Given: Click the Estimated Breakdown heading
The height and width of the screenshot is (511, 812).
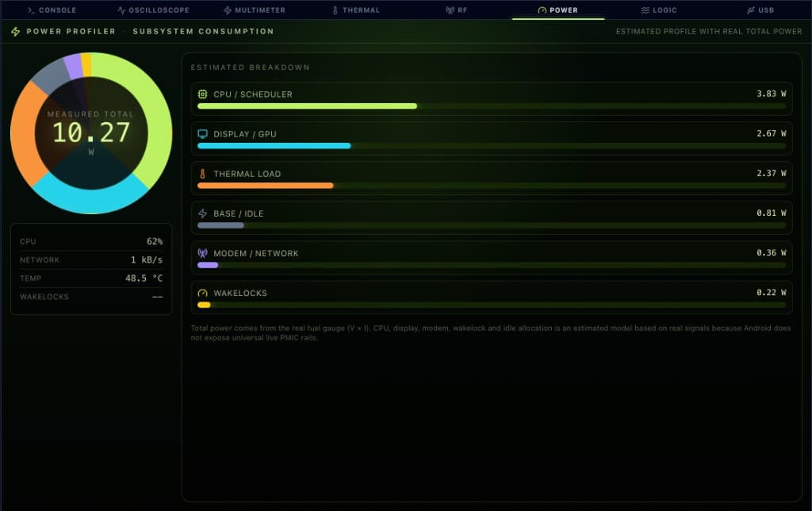Looking at the screenshot, I should pos(250,67).
